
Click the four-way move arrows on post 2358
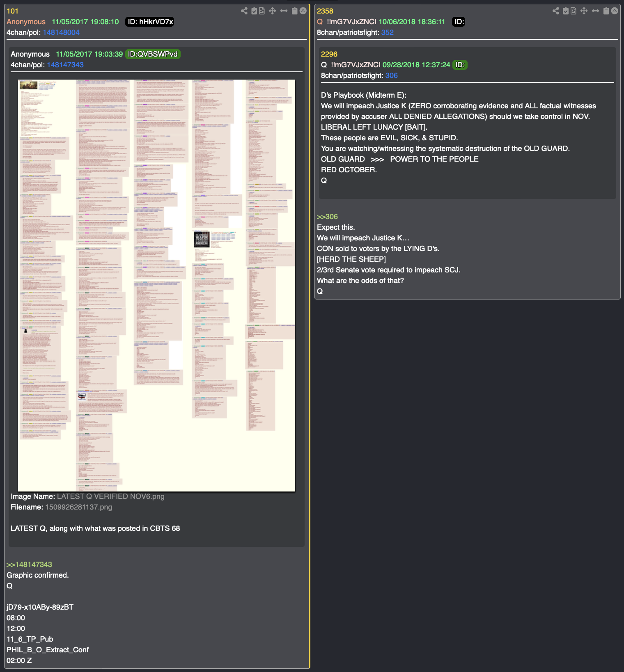[584, 11]
